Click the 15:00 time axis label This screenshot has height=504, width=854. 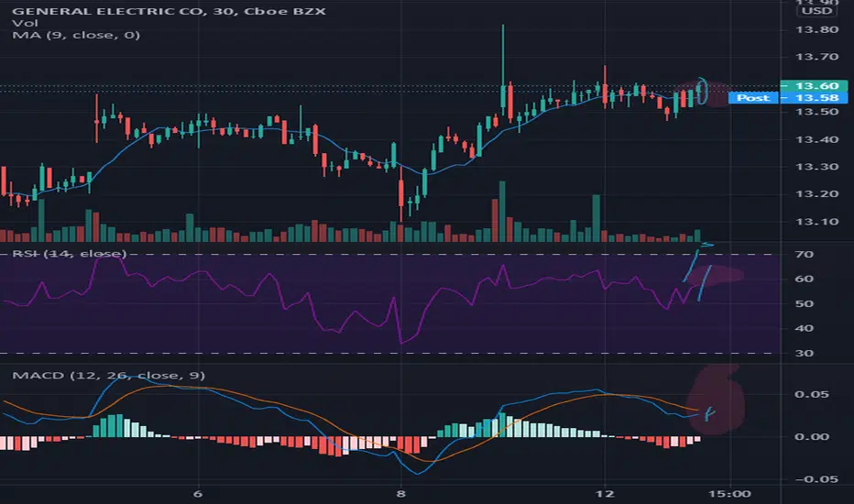(x=729, y=494)
